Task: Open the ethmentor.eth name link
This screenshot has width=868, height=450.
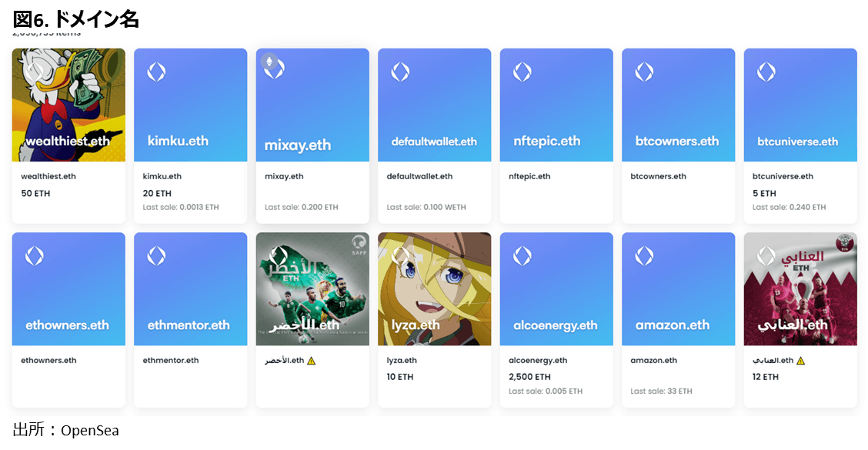Action: tap(171, 360)
